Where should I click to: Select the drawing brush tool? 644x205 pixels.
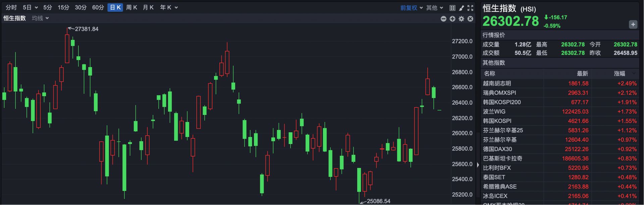[x=461, y=8]
